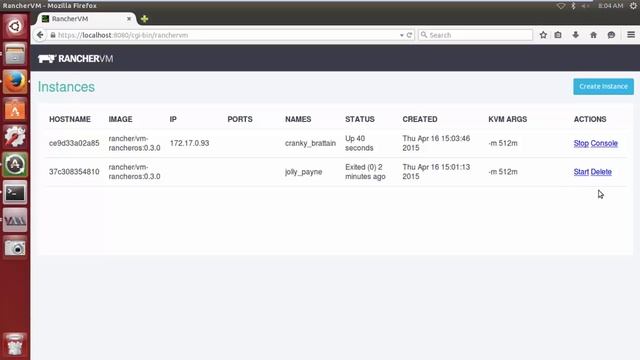Click the name jolly_payne
Image resolution: width=640 pixels, height=360 pixels.
(x=304, y=172)
